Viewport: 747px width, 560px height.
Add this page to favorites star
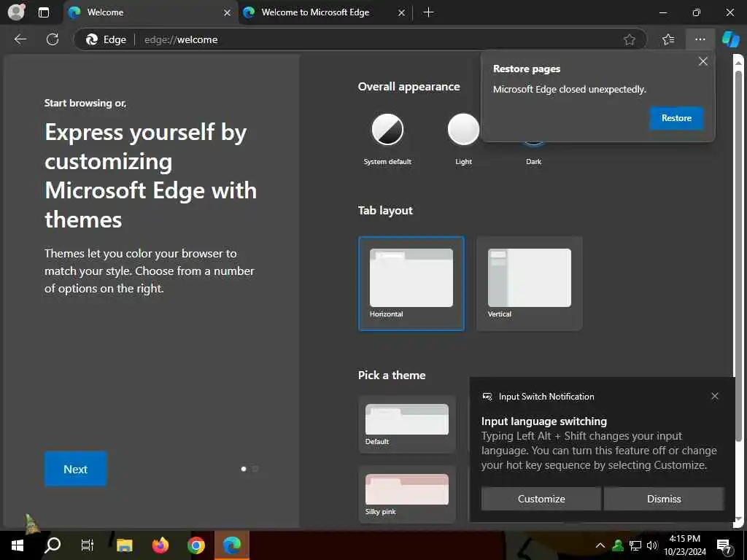tap(630, 39)
